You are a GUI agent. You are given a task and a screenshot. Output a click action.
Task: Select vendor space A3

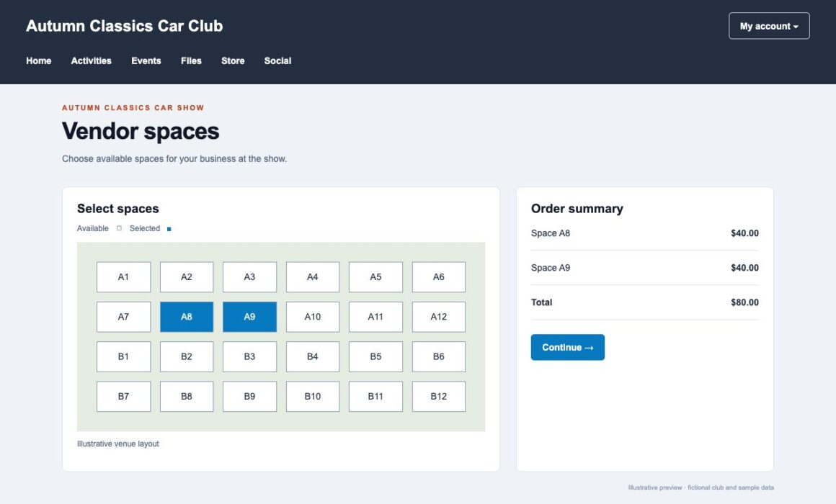tap(249, 277)
